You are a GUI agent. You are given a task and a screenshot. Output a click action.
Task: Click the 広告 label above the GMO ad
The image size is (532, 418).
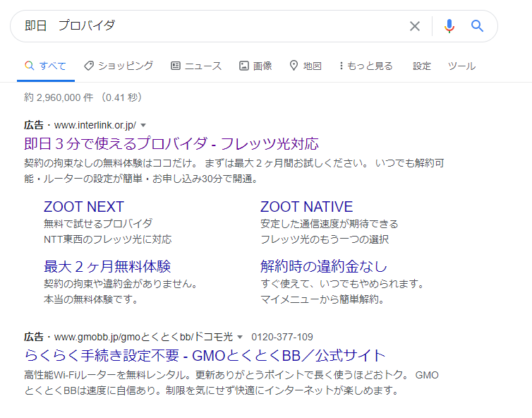[34, 338]
